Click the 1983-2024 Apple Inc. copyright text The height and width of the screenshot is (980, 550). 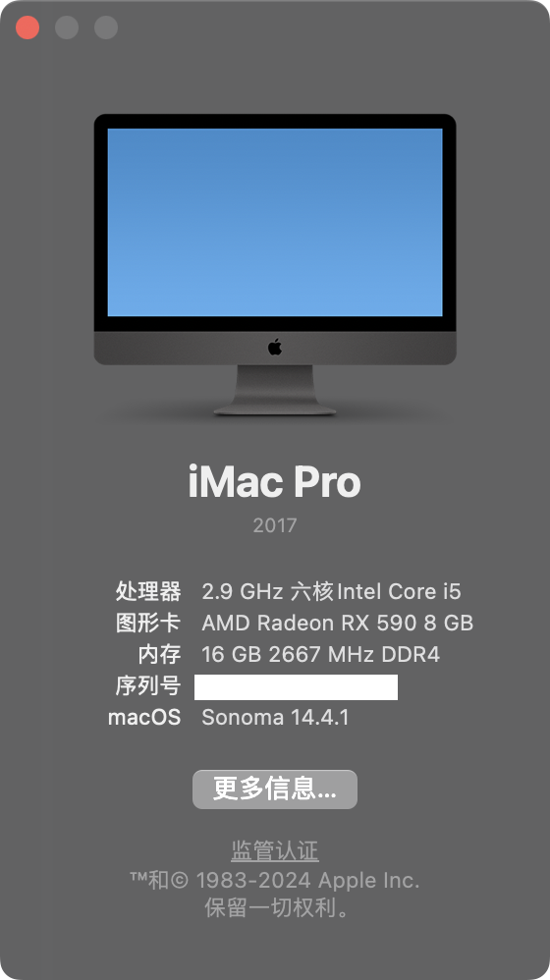click(x=307, y=880)
